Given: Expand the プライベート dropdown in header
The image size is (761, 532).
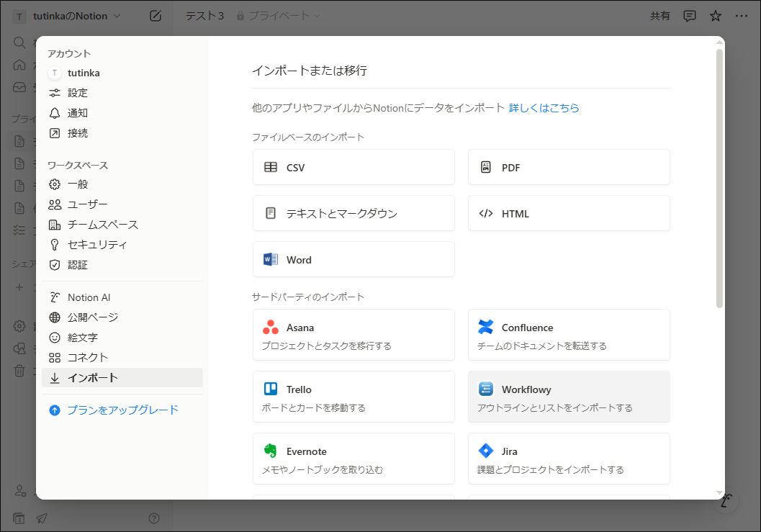Looking at the screenshot, I should (x=279, y=16).
